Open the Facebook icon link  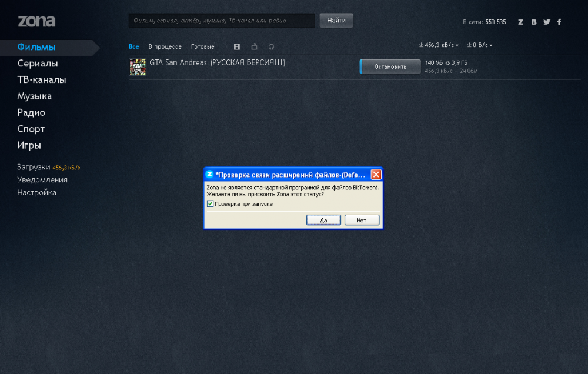point(559,22)
